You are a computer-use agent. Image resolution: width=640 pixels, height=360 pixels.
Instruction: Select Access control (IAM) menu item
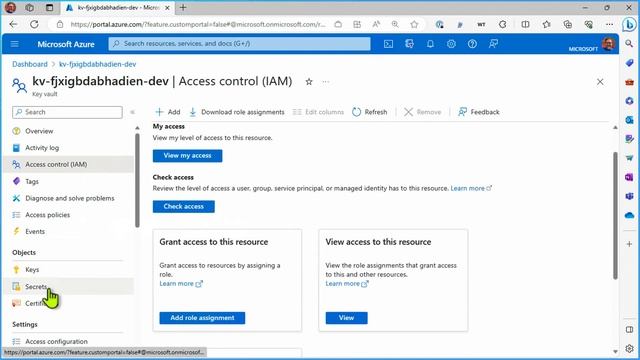tap(68, 164)
